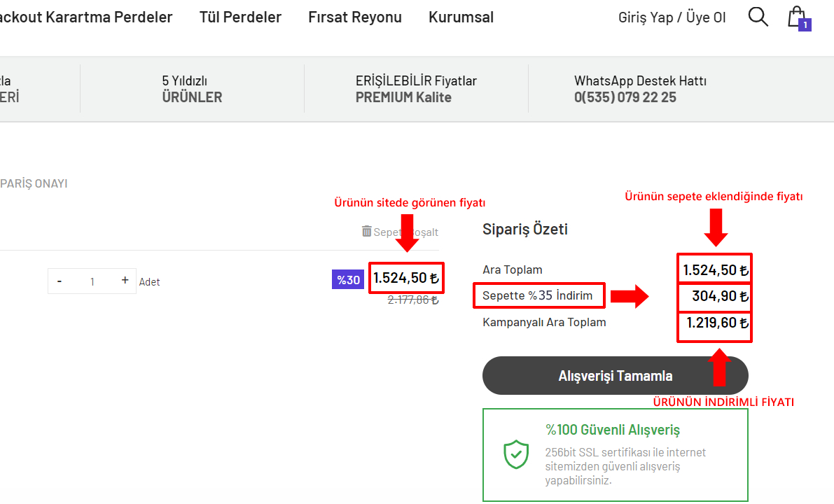834x504 pixels.
Task: Click the Kampanyalı Ara Toplam amount
Action: coord(714,323)
